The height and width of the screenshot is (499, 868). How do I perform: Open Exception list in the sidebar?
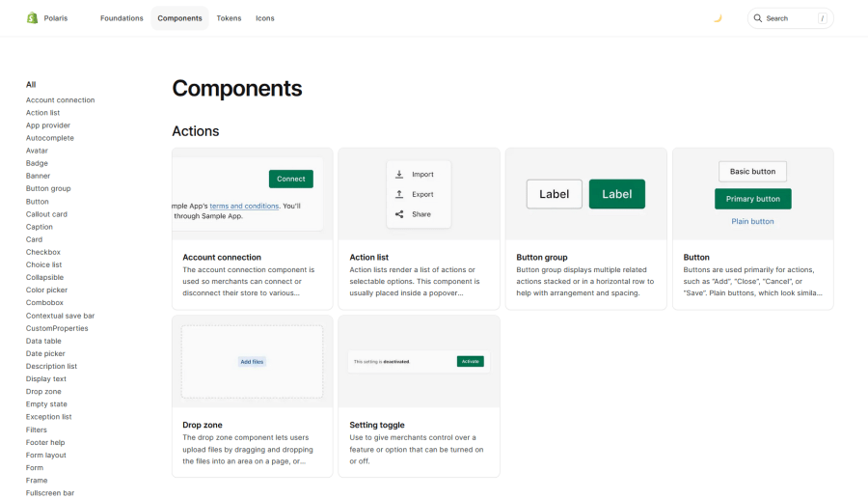[x=49, y=417]
